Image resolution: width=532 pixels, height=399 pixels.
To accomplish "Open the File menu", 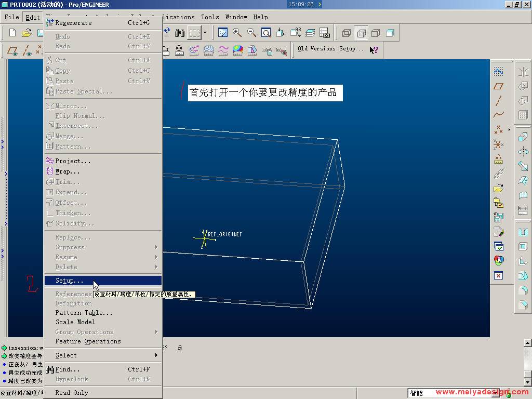I will 11,17.
